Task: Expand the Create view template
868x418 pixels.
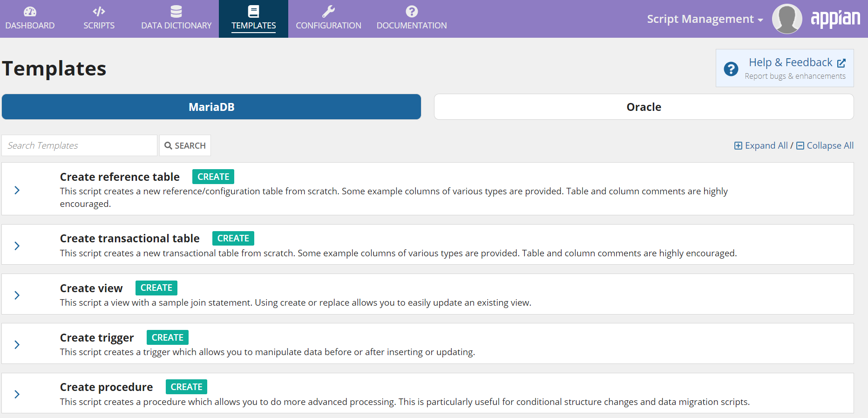Action: pos(17,295)
